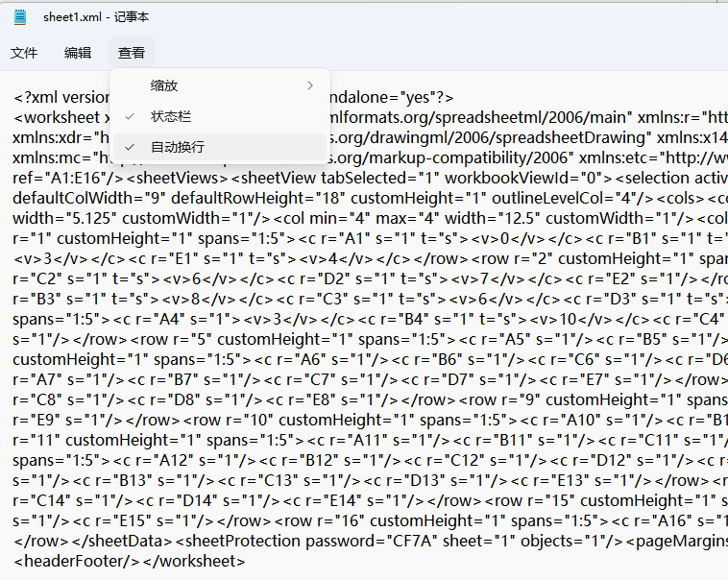Toggle the 状态栏 option

click(x=220, y=116)
